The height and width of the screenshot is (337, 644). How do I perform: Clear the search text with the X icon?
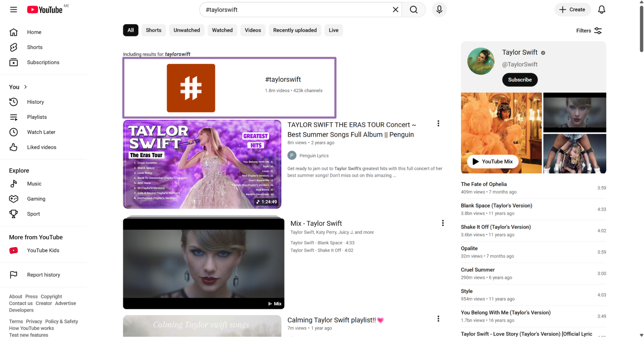coord(396,10)
